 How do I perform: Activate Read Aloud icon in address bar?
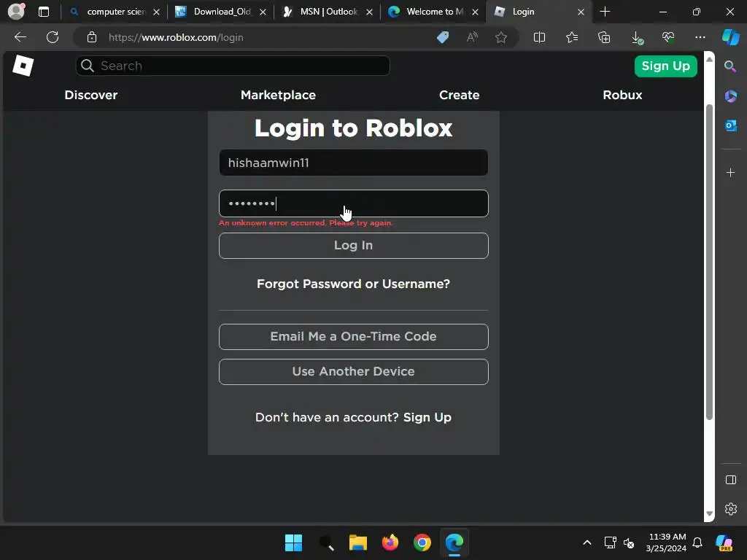[472, 37]
